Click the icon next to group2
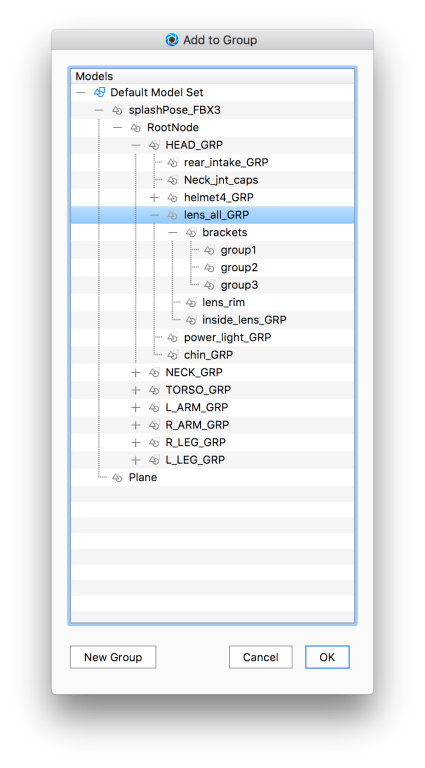 (x=209, y=268)
